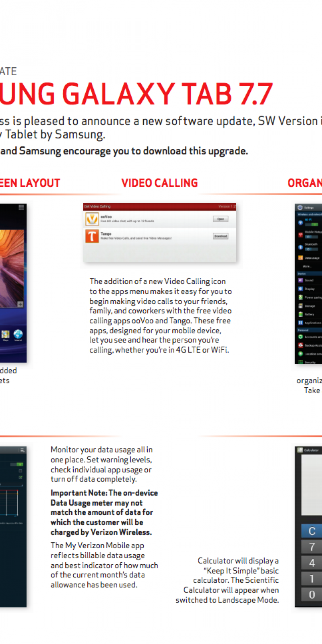The height and width of the screenshot is (644, 322).
Task: Click the Backup Assistant icon in Settings
Action: pyautogui.click(x=300, y=345)
